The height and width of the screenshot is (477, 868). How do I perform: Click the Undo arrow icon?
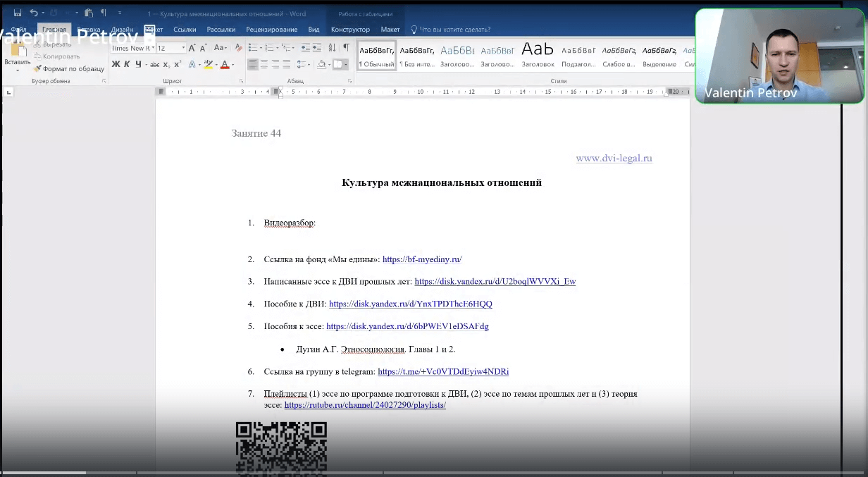pyautogui.click(x=34, y=13)
